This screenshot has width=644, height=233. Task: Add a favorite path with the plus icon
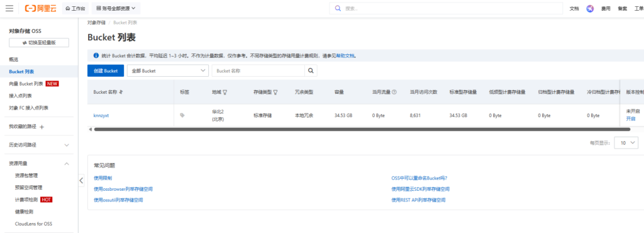click(x=42, y=127)
